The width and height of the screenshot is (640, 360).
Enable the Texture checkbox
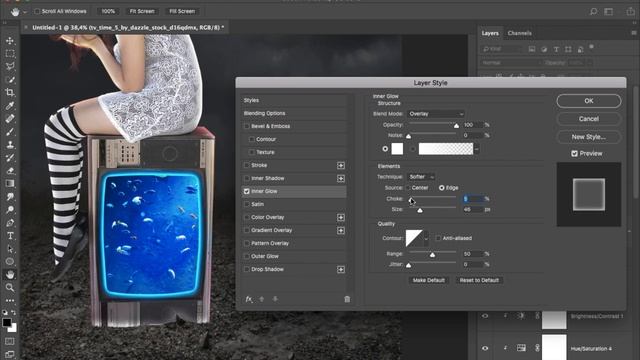251,152
